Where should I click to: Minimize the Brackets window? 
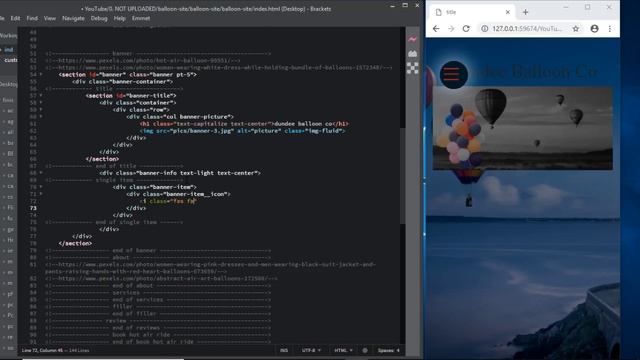click(392, 6)
